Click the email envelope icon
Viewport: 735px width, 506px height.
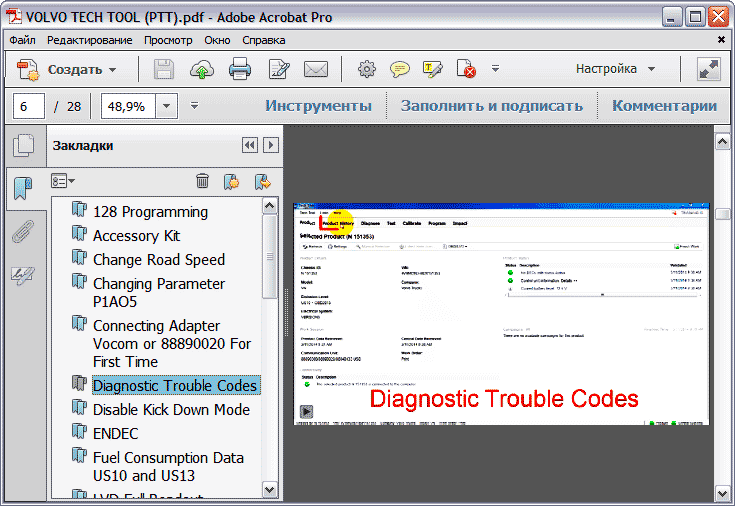pos(316,70)
